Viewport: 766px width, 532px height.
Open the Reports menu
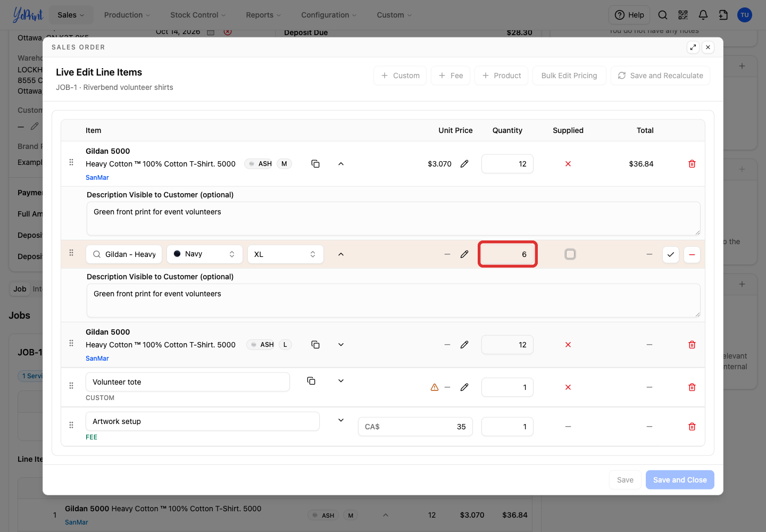click(x=263, y=15)
